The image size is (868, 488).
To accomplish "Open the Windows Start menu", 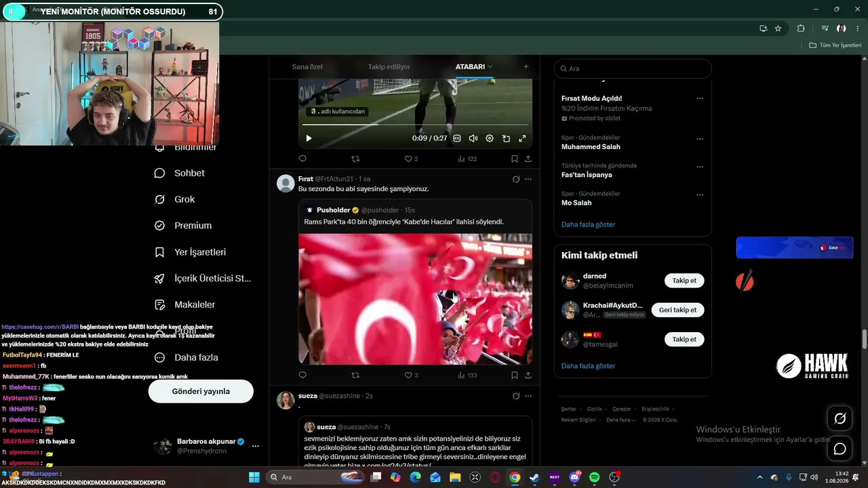I will (x=254, y=477).
